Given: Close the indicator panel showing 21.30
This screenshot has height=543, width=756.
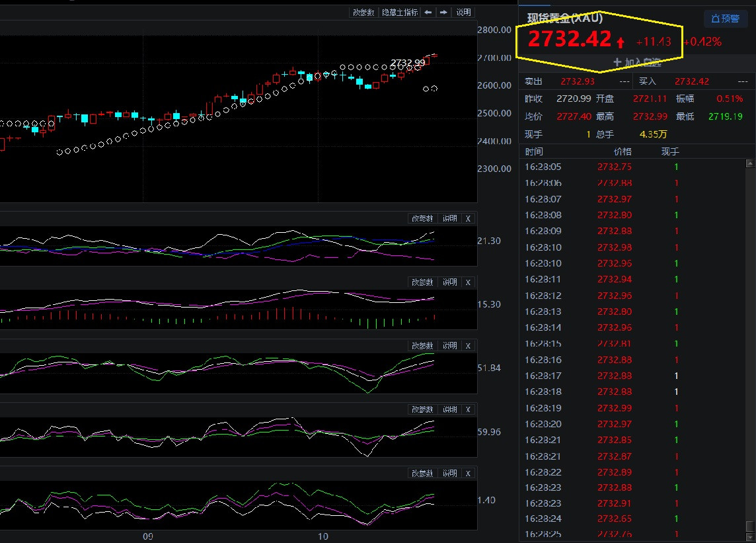Looking at the screenshot, I should [468, 219].
